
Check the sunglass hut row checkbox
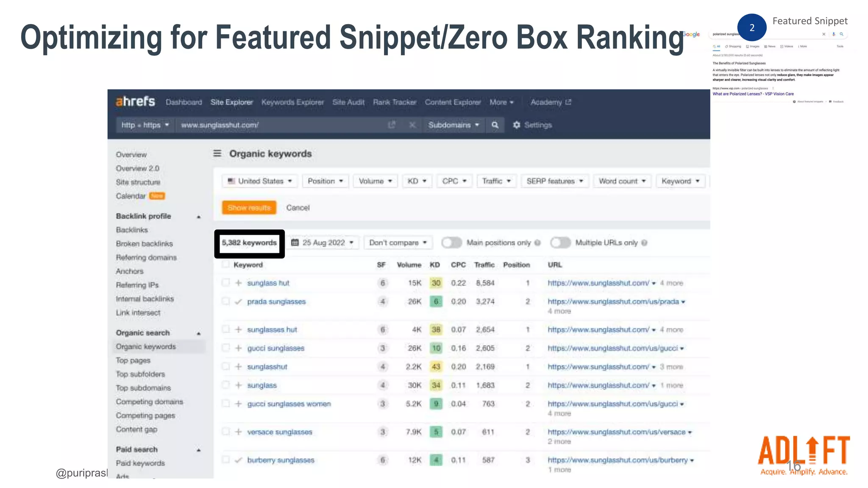[225, 282]
